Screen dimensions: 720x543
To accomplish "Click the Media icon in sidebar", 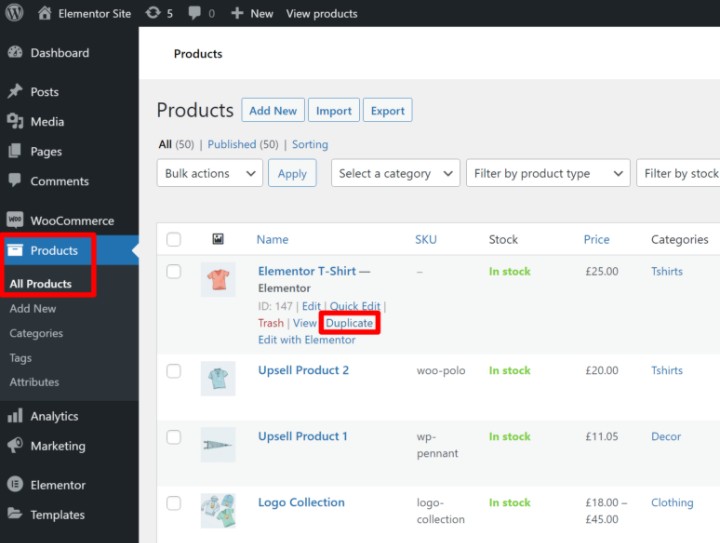I will point(15,122).
